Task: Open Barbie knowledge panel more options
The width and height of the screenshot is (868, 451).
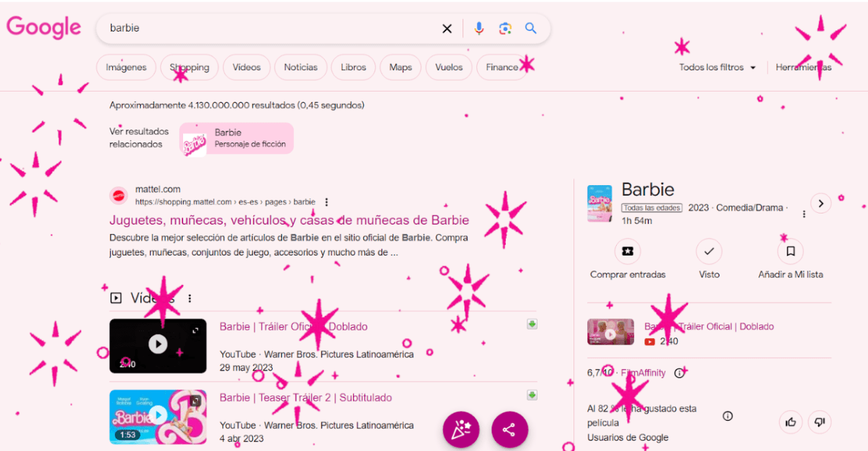Action: [804, 214]
